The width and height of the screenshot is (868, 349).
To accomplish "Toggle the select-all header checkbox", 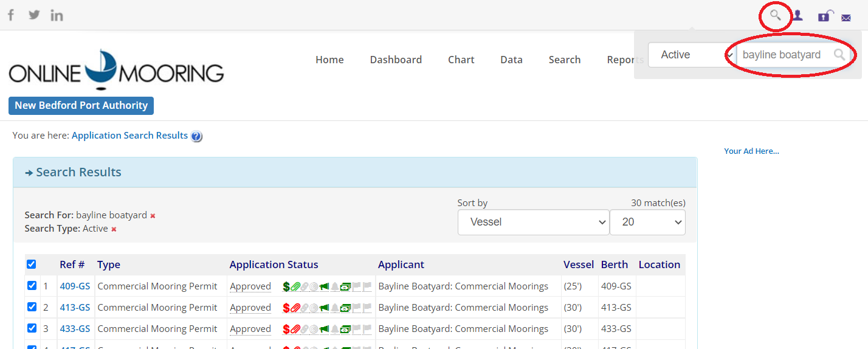I will (32, 264).
